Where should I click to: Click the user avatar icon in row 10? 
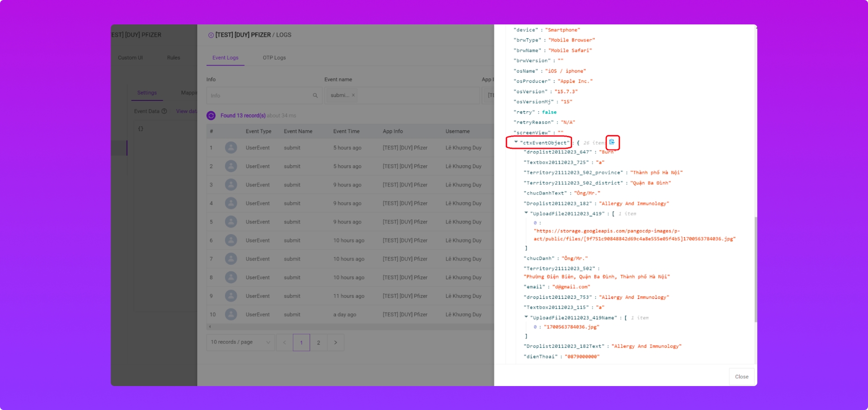231,315
